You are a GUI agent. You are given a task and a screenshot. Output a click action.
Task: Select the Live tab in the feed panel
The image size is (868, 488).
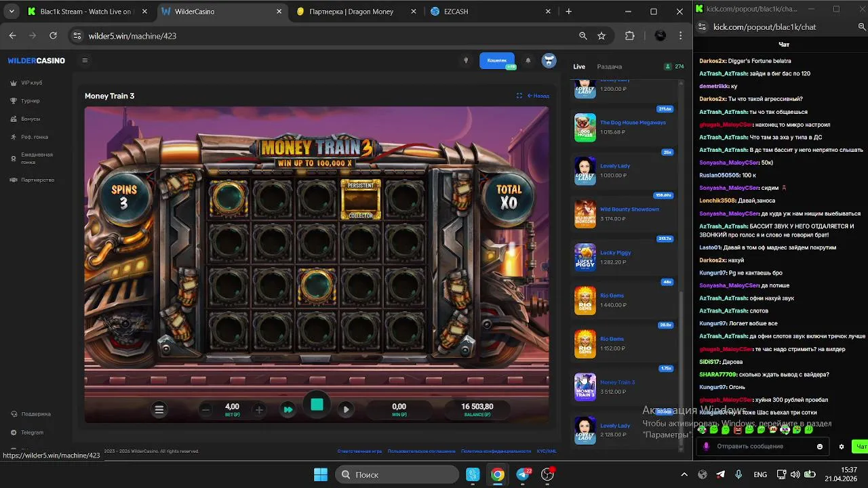tap(579, 66)
